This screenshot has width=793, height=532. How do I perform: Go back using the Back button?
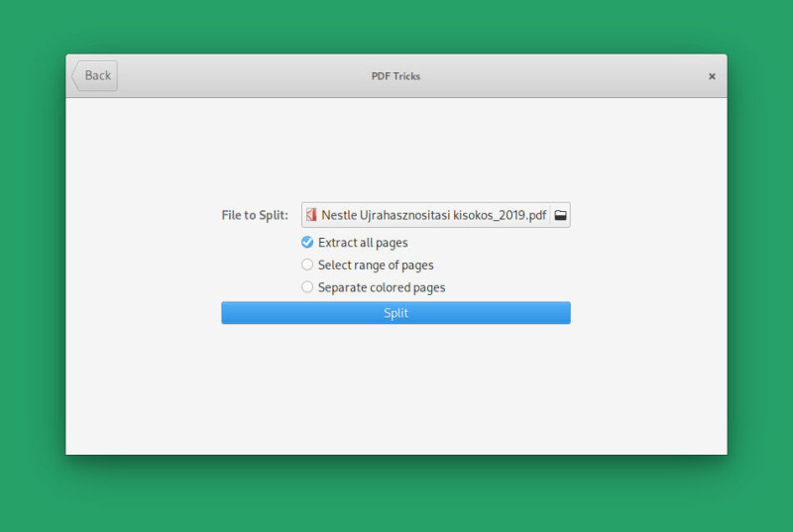[x=95, y=75]
